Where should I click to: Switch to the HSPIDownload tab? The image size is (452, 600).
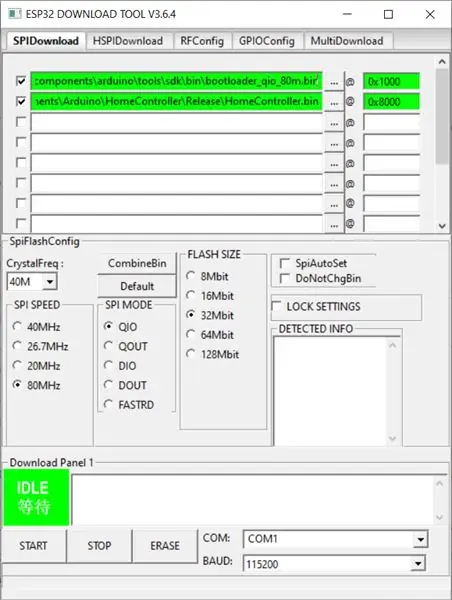127,41
